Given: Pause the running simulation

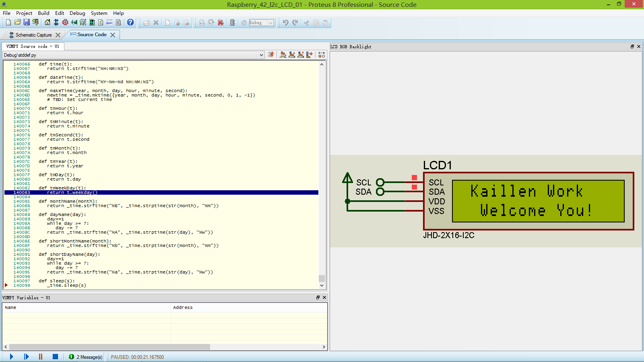Looking at the screenshot, I should click(x=40, y=356).
